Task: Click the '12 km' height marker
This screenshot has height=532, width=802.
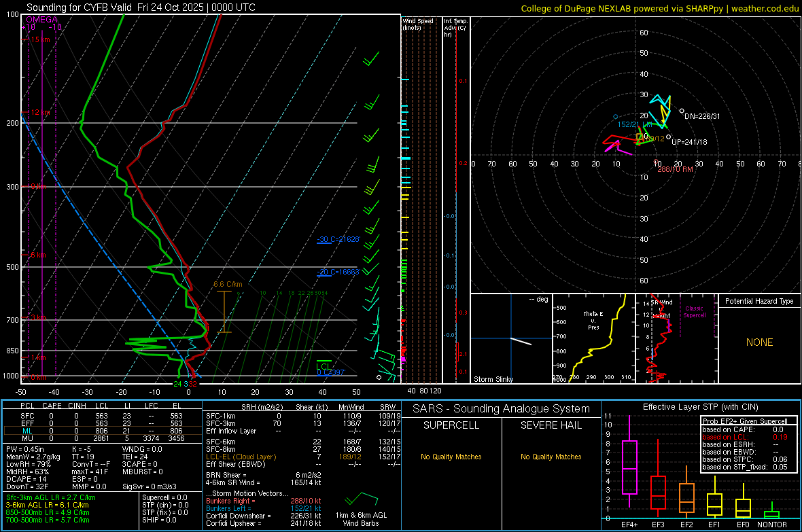Action: [x=40, y=112]
